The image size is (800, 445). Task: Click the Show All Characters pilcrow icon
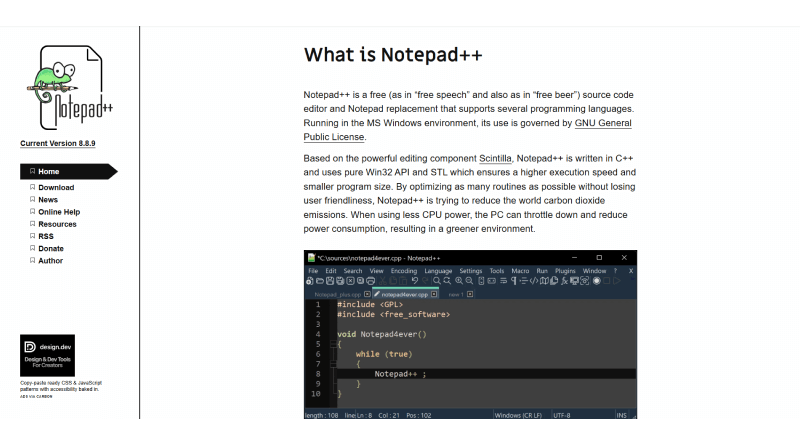(514, 281)
